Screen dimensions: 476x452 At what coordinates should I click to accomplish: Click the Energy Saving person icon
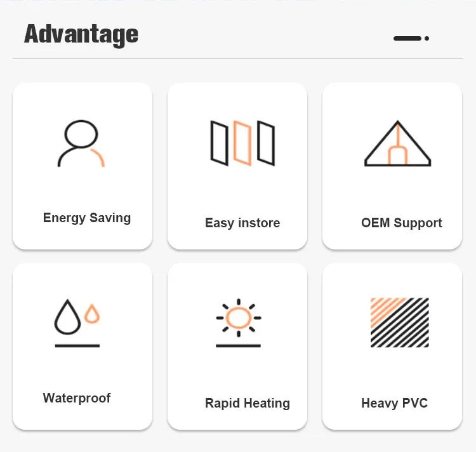click(81, 143)
